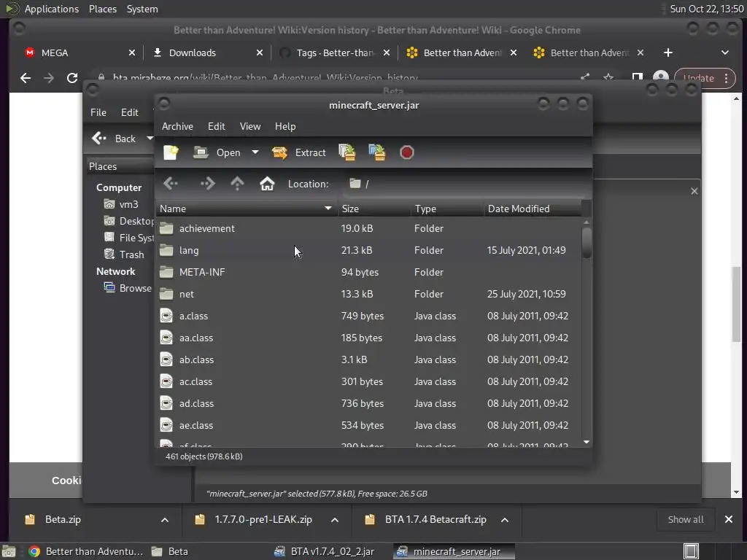747x560 pixels.
Task: Close the MEGA tab
Action: (x=132, y=52)
